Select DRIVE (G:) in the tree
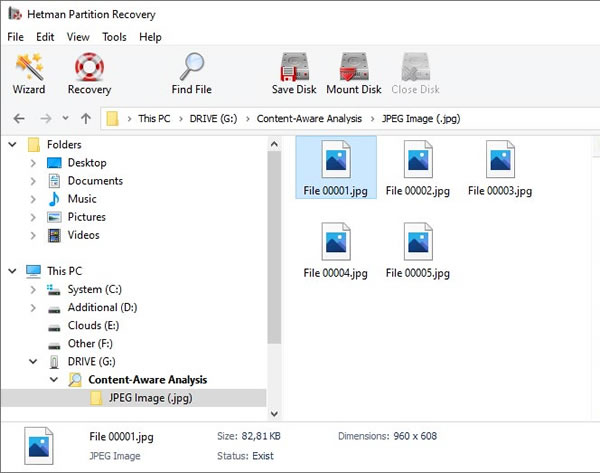 click(x=91, y=361)
